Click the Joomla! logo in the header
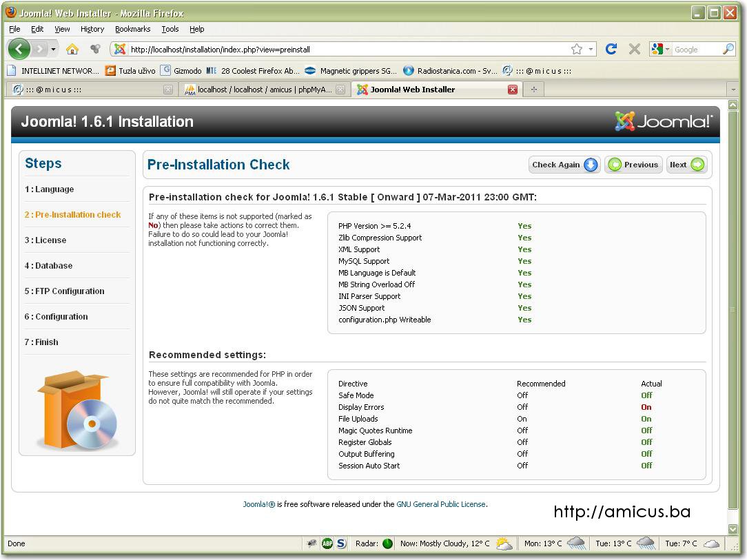 click(x=664, y=121)
